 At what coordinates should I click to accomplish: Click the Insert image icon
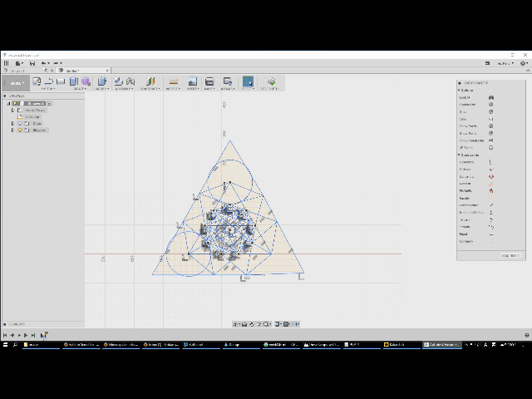tap(192, 81)
